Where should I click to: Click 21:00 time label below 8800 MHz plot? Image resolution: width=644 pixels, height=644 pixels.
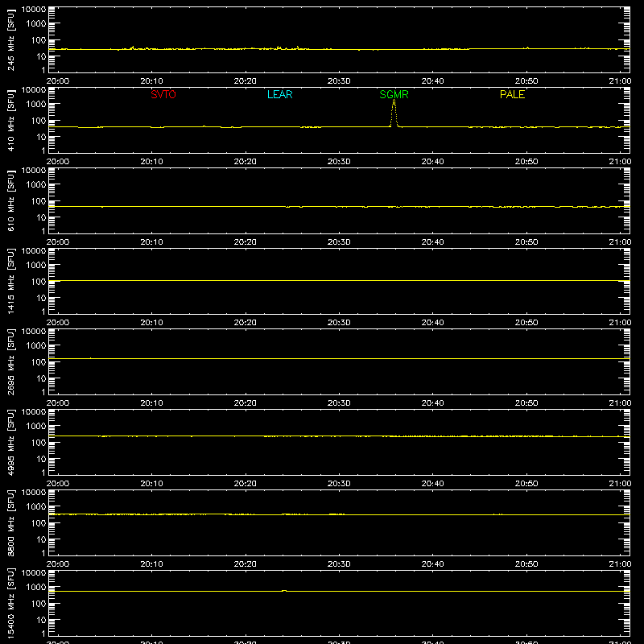click(x=620, y=564)
